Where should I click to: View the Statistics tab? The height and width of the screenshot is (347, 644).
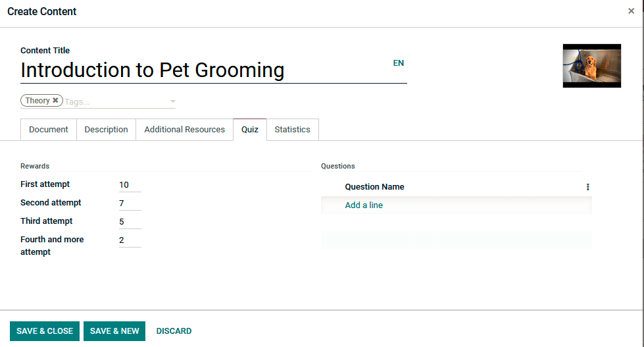(x=292, y=130)
